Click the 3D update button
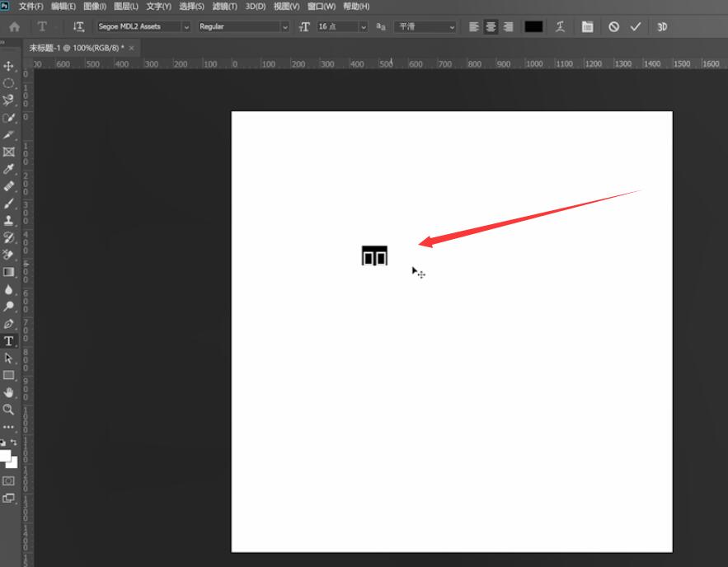Image resolution: width=728 pixels, height=567 pixels. point(662,27)
